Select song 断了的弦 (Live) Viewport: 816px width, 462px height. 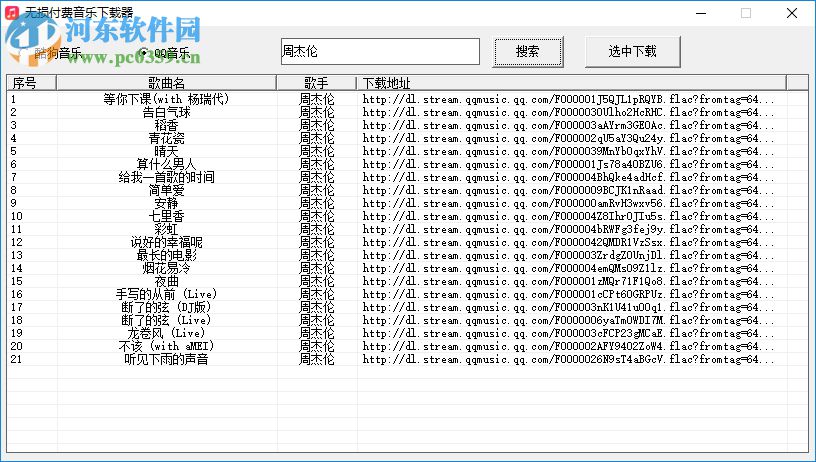[x=166, y=320]
